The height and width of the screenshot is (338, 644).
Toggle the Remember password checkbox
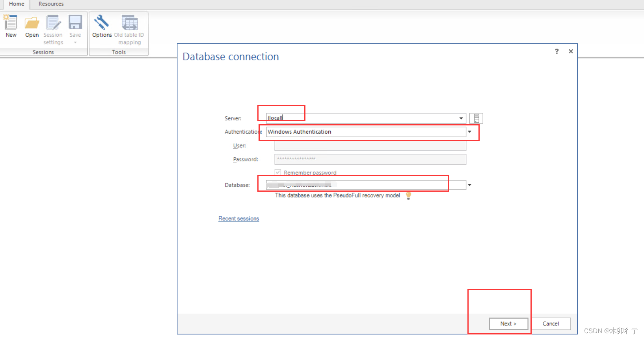point(278,172)
